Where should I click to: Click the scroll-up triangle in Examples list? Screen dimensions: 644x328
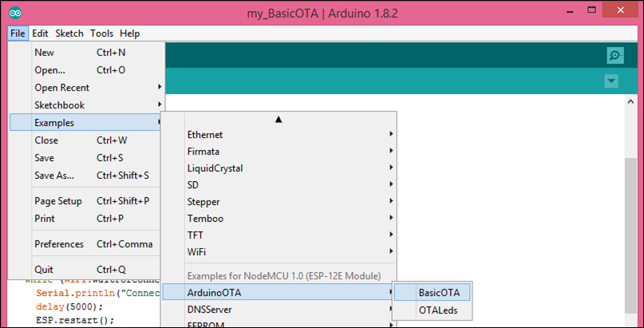tap(279, 120)
